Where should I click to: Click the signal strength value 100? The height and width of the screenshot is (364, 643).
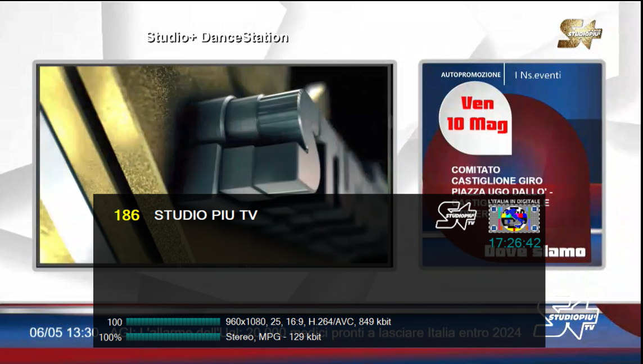coord(115,322)
